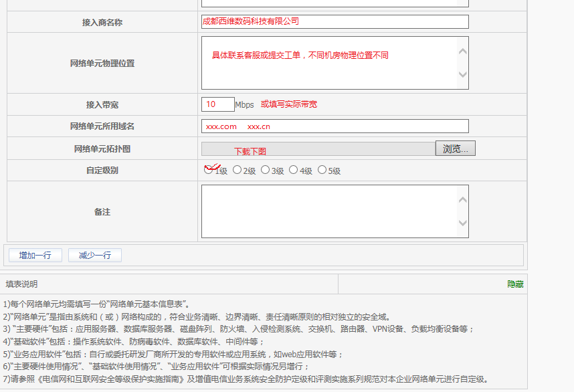The width and height of the screenshot is (574, 392).
Task: Click the 浏览... browse button
Action: pyautogui.click(x=455, y=149)
